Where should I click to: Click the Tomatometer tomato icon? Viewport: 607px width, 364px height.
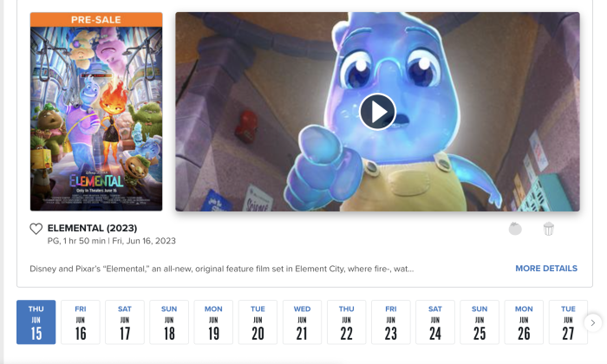515,229
